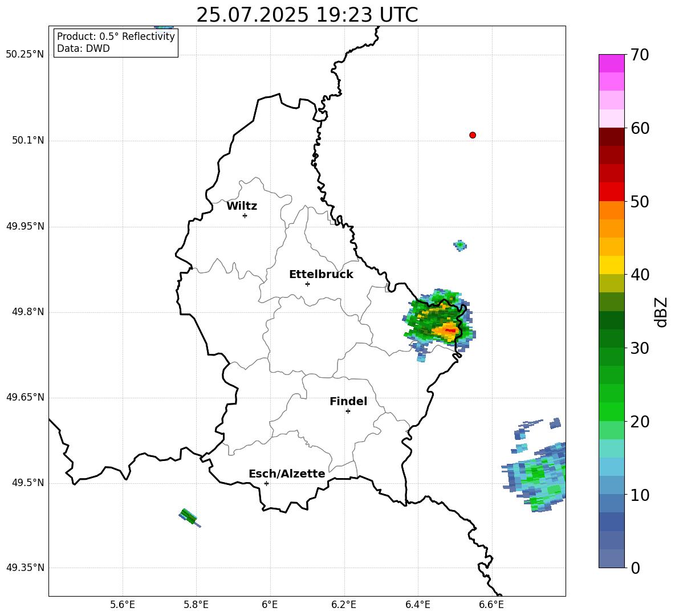Click the longitude label '6.2°E'

click(x=344, y=605)
